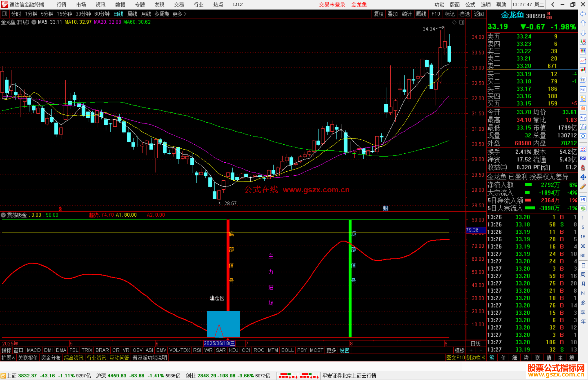Select the pencil drawing tool icon

583,187
